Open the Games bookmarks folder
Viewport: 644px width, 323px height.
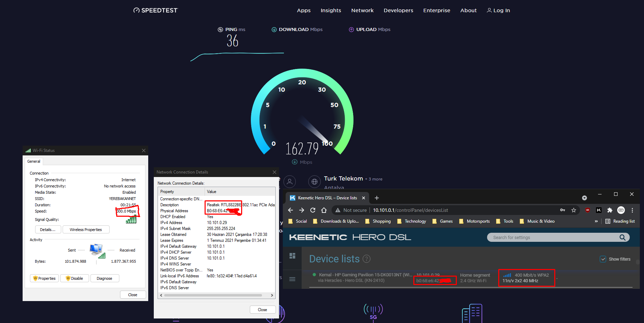(443, 221)
